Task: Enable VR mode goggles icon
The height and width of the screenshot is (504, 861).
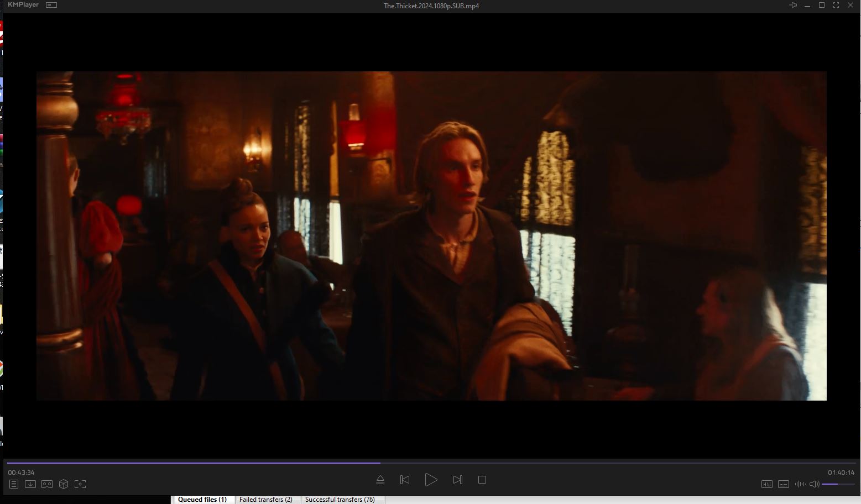Action: [47, 484]
